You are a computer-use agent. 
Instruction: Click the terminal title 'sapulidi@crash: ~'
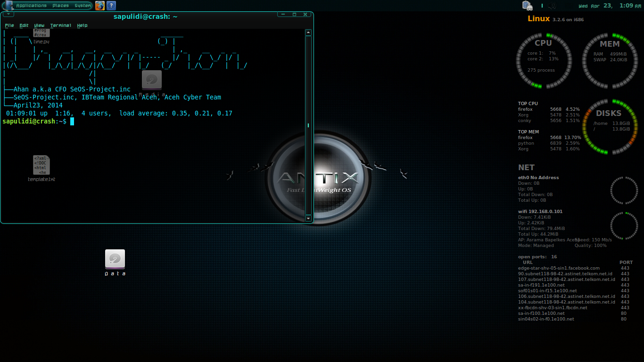click(146, 16)
